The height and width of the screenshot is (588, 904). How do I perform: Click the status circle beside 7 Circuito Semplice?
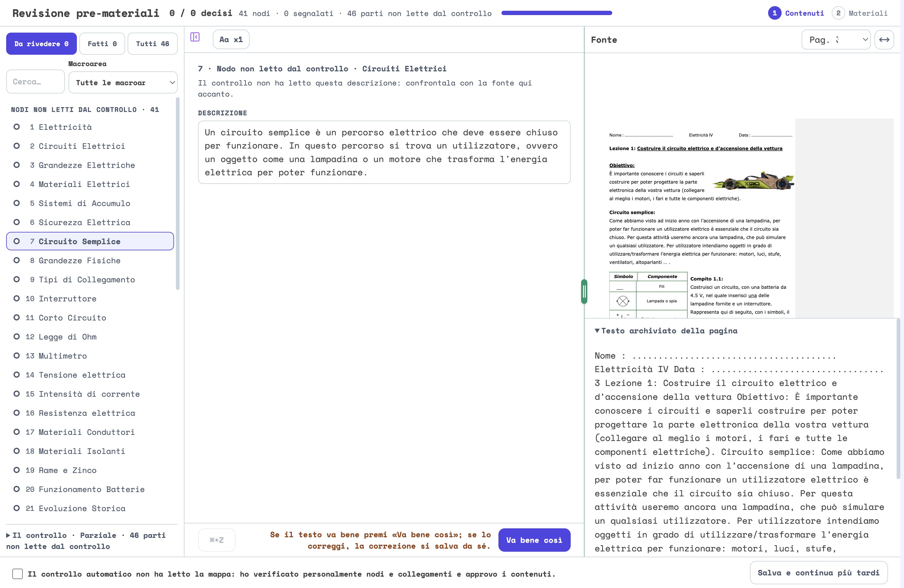(17, 241)
